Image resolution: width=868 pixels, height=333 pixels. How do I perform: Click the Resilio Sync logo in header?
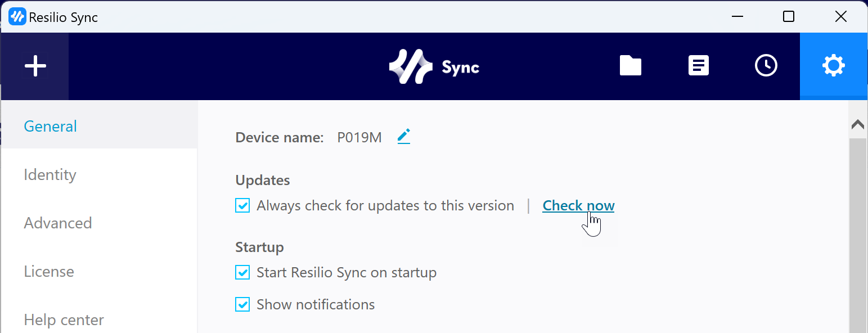pyautogui.click(x=434, y=67)
